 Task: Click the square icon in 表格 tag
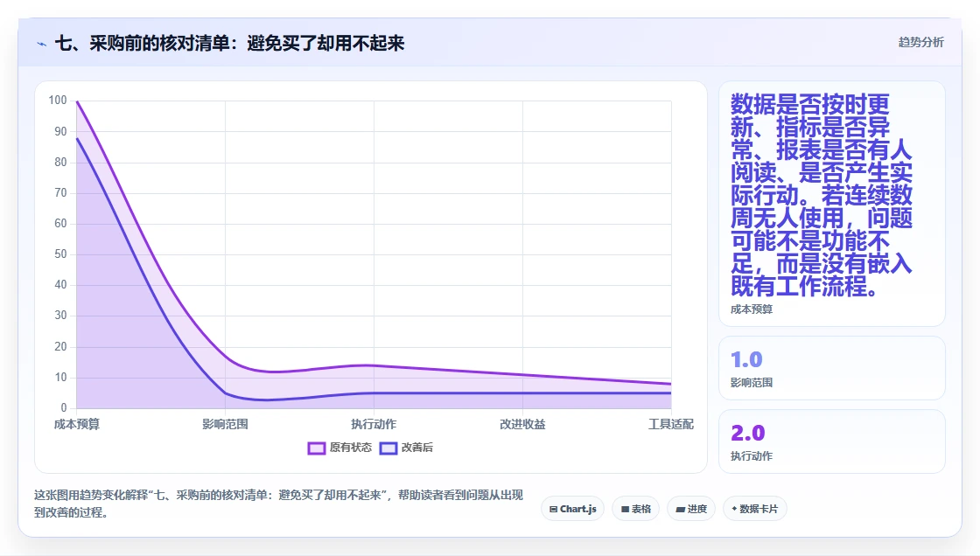tap(625, 509)
